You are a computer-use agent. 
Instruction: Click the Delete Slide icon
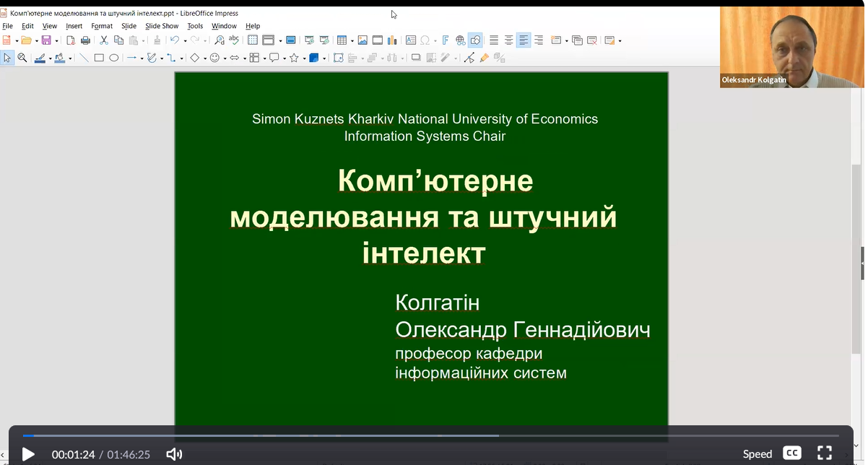[x=591, y=40]
